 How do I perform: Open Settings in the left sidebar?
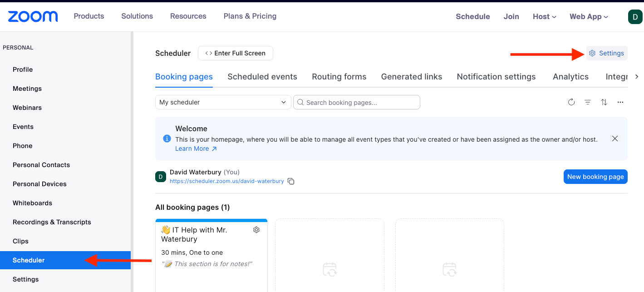point(25,279)
